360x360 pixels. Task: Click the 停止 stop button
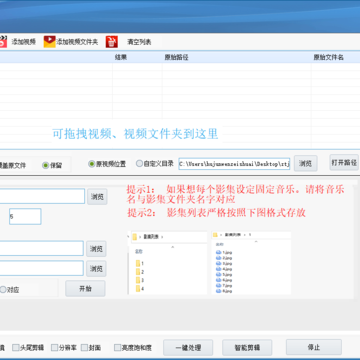(314, 347)
